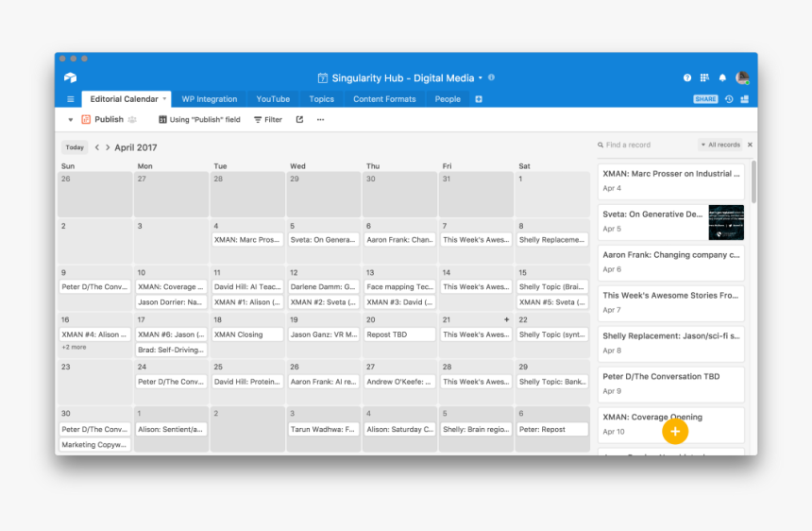This screenshot has height=531, width=812.
Task: Switch to the YouTube tab
Action: click(273, 99)
